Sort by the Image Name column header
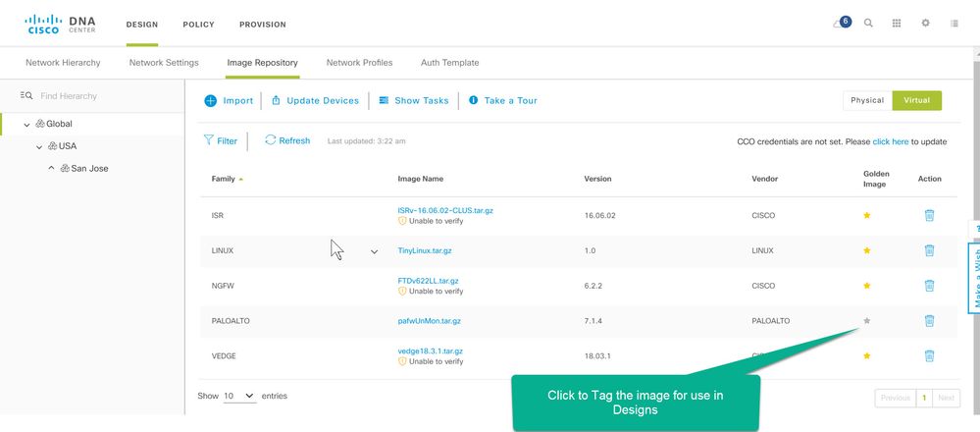The height and width of the screenshot is (432, 980). pos(420,179)
